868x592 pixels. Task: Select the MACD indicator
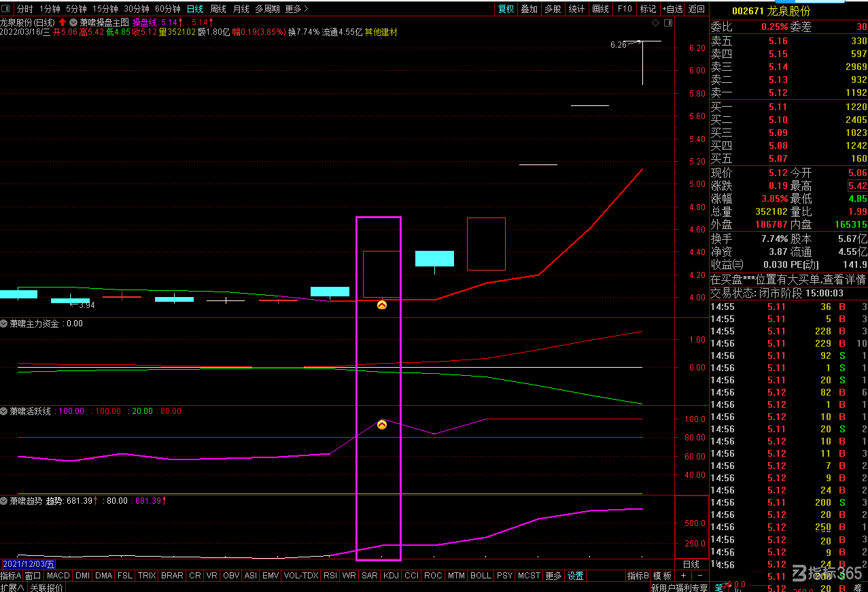[58, 576]
